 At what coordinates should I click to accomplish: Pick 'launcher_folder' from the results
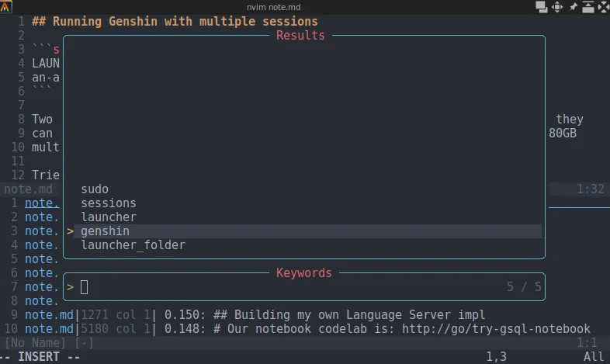[133, 245]
